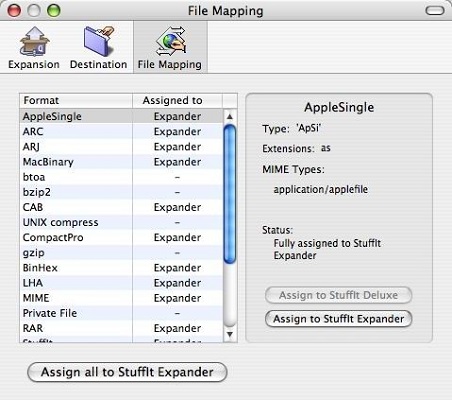Select the UNIX compress format row
Viewport: 452px width, 400px height.
point(121,222)
